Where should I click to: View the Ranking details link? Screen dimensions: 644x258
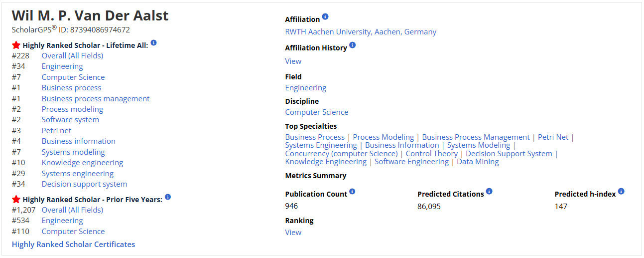pos(293,233)
